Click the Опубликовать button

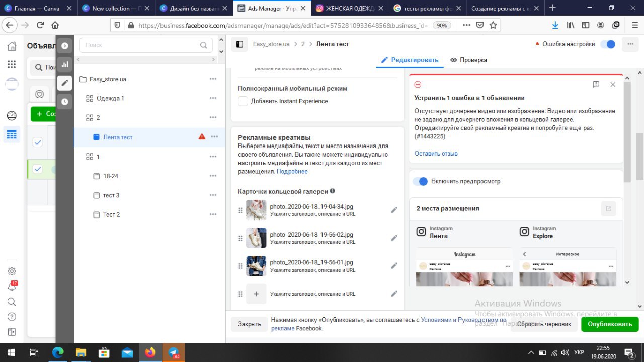tap(610, 324)
